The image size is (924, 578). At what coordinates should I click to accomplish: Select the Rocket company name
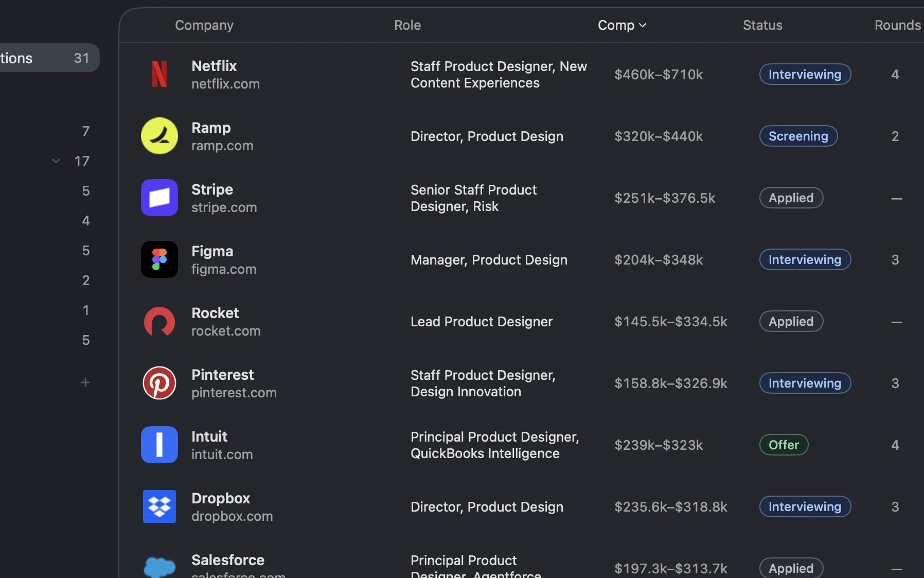(215, 313)
